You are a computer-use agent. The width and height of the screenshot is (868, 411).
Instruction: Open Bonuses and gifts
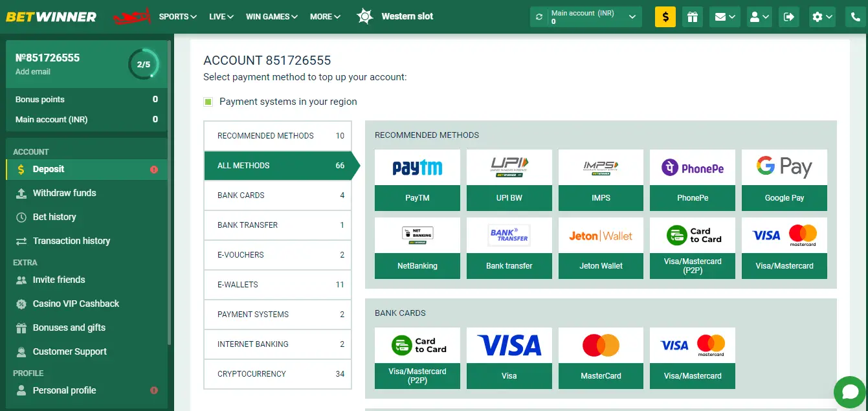point(86,328)
